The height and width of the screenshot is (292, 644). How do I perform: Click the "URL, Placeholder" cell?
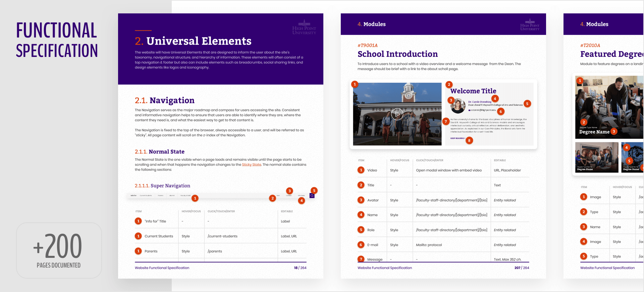[507, 170]
